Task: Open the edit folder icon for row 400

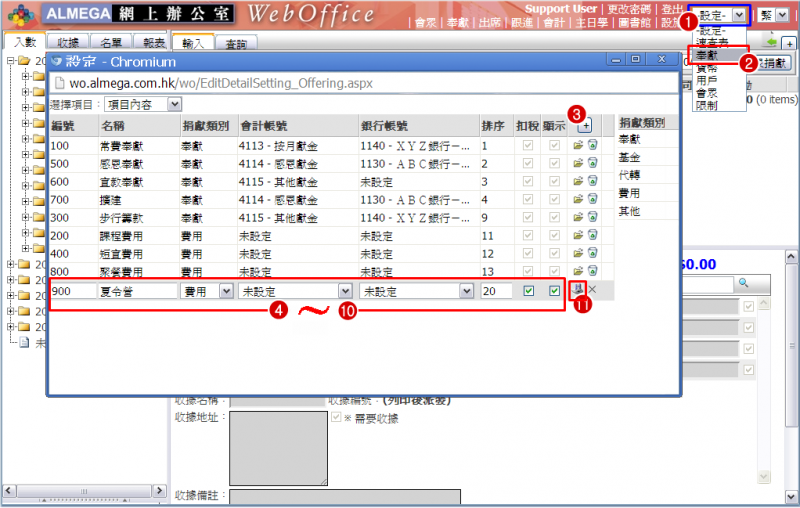Action: pyautogui.click(x=578, y=253)
